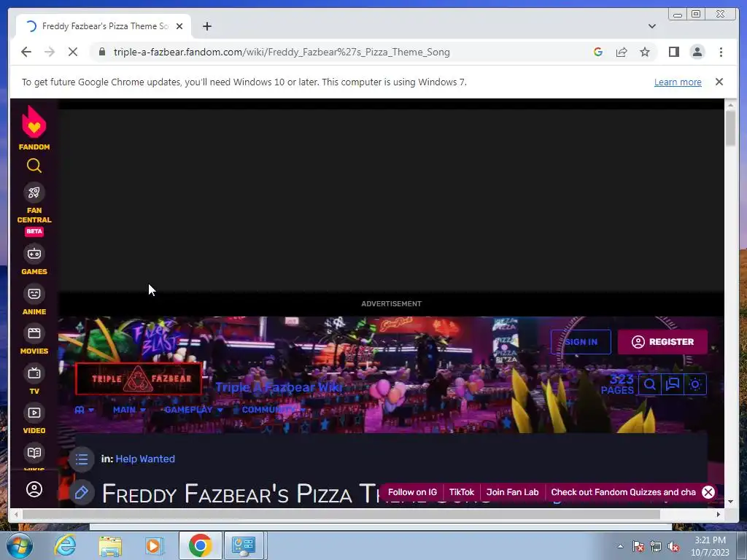Search the wiki using magnifier icon in header

[x=650, y=384]
